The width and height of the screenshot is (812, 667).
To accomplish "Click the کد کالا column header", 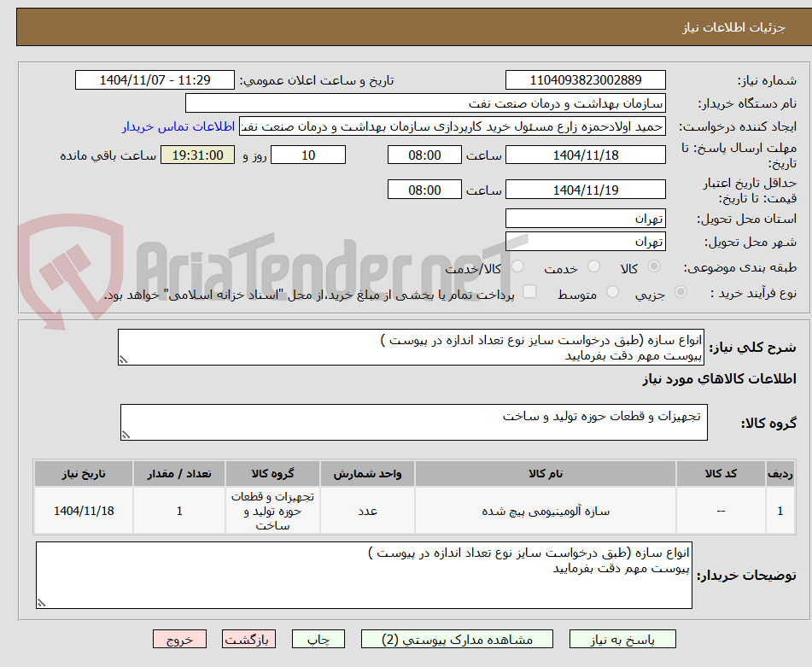I will pos(721,474).
